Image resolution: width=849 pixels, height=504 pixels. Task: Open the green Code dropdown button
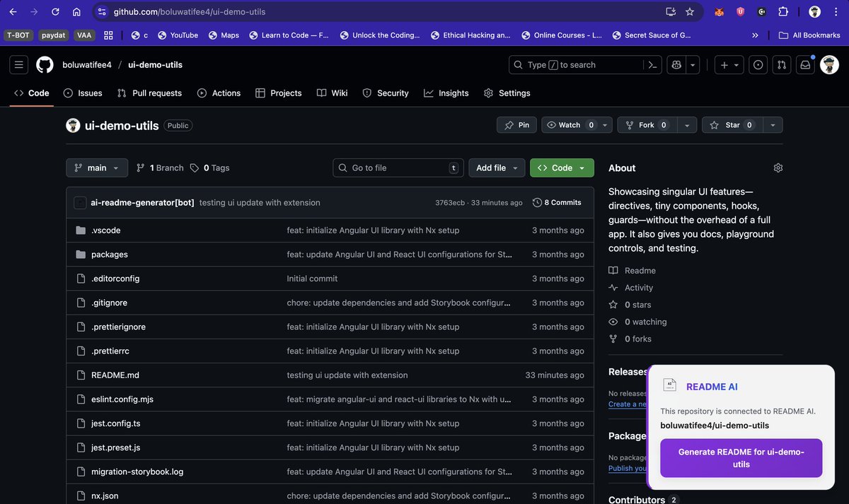pyautogui.click(x=562, y=168)
